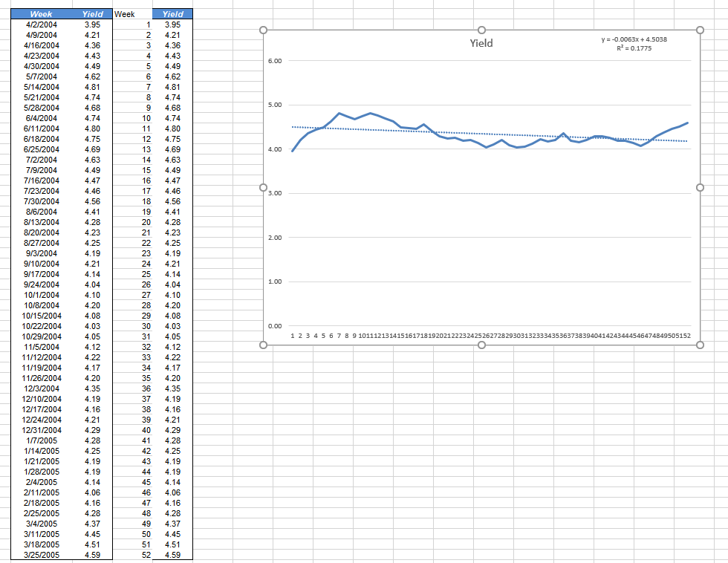Viewport: 728px width, 563px height.
Task: Select week number 20 in the Week column
Action: click(132, 222)
